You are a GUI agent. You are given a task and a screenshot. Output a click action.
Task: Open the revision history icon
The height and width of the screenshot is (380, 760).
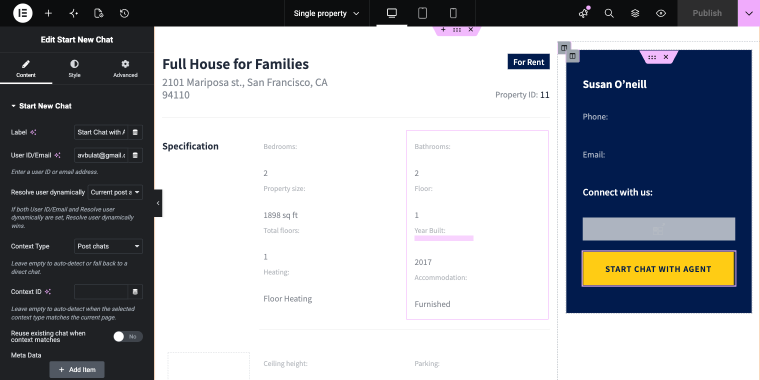125,14
